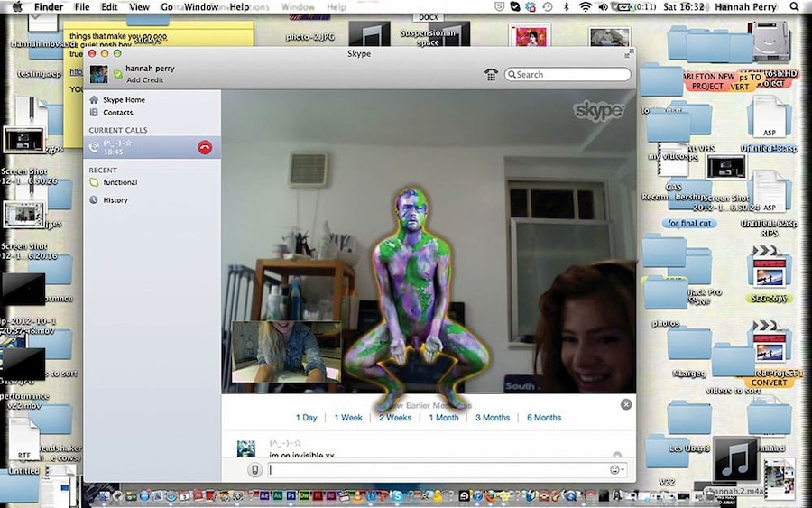Image resolution: width=812 pixels, height=508 pixels.
Task: Open the emoticon picker dropdown
Action: click(617, 469)
